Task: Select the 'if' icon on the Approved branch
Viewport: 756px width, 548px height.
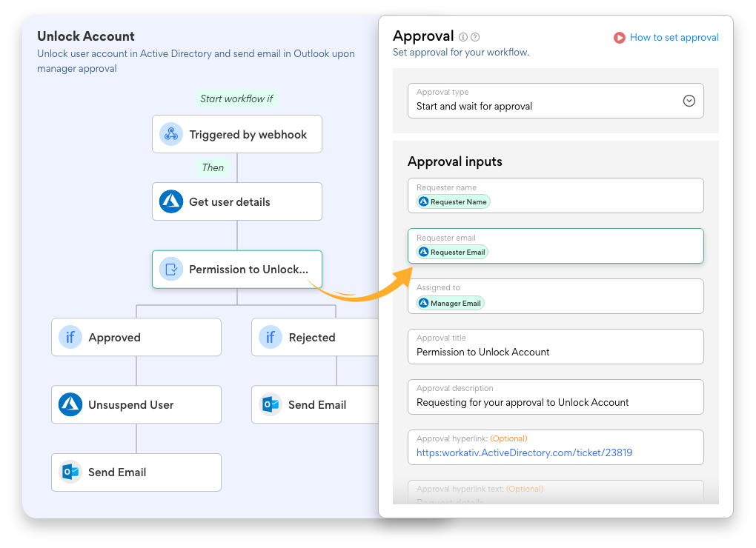Action: coord(70,337)
